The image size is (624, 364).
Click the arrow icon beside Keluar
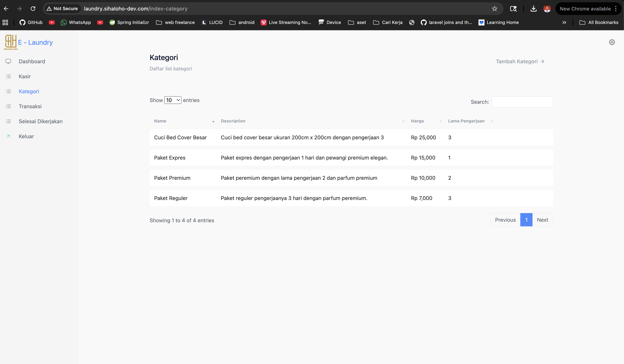8,136
